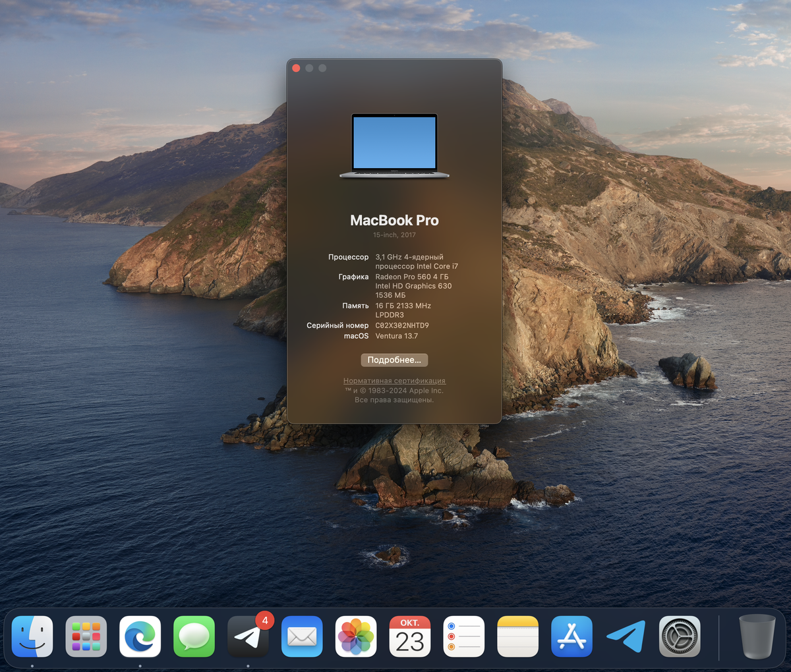Click the Память label

(356, 306)
